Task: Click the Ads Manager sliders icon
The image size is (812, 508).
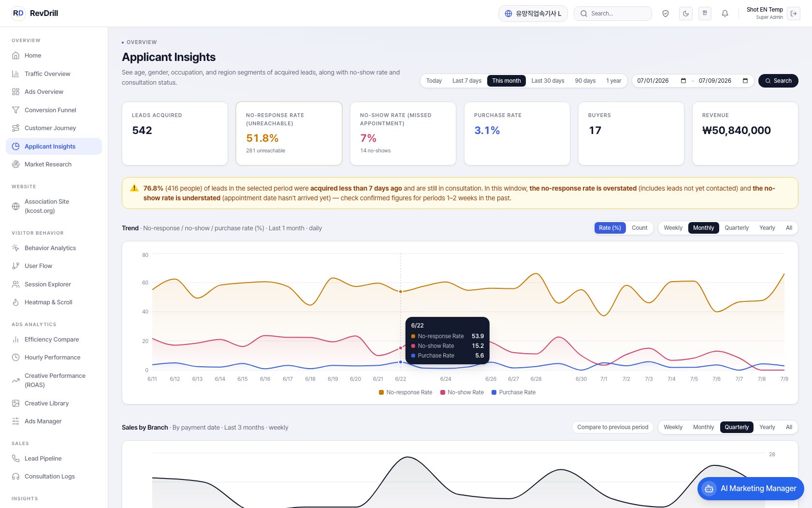Action: (15, 421)
